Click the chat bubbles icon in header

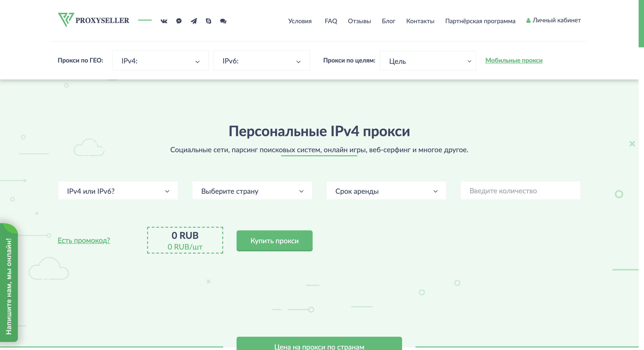(223, 21)
